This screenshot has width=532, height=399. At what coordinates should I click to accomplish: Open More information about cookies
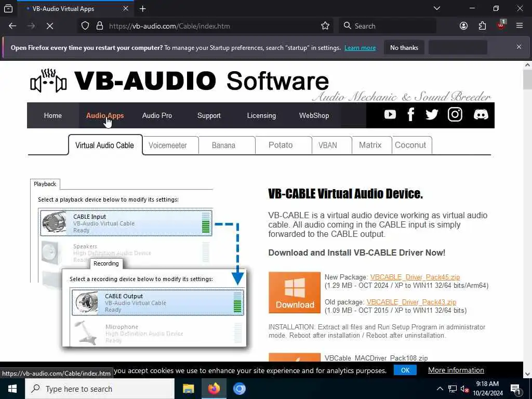tap(456, 370)
